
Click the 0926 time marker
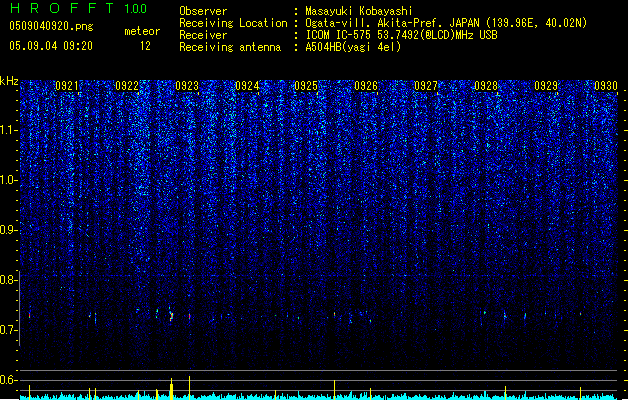(x=366, y=86)
